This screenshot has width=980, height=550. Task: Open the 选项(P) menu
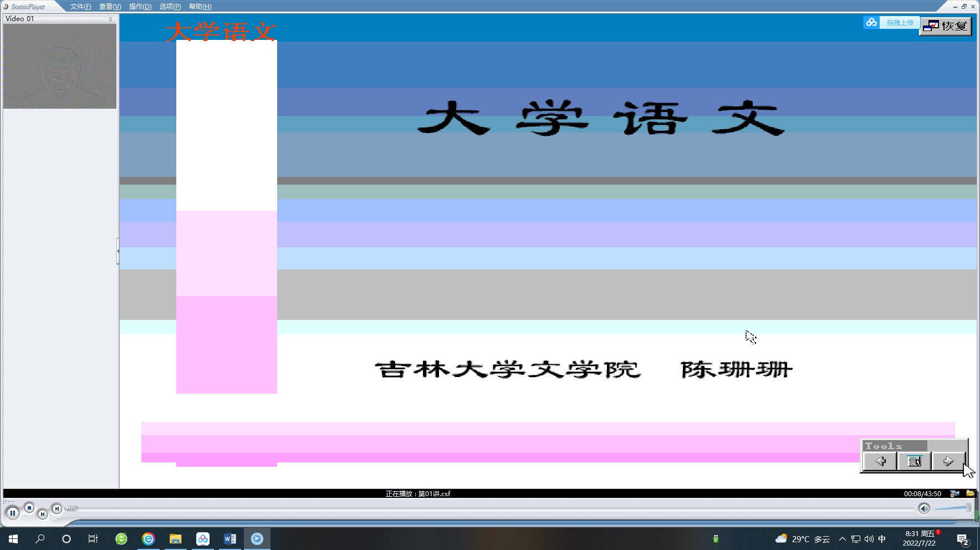click(x=170, y=7)
